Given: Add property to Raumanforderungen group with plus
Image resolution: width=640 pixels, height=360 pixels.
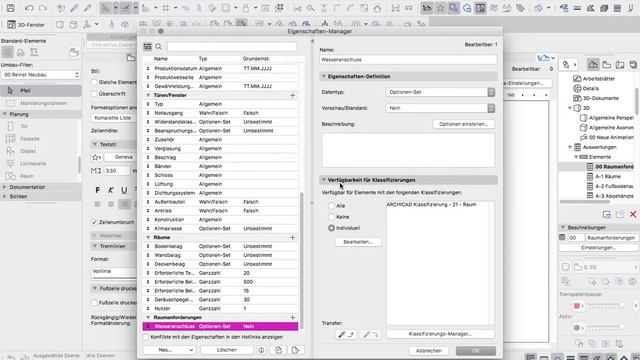Looking at the screenshot, I should (292, 317).
